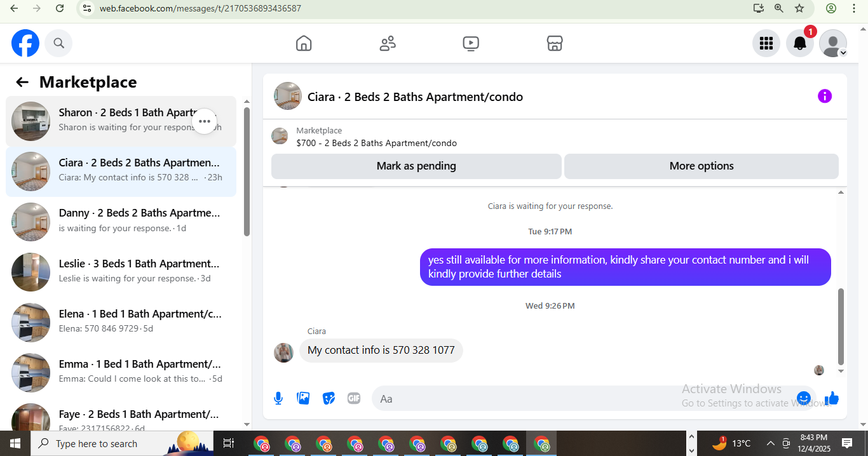Click Ciara's chat header listing photo
This screenshot has height=456, width=868.
pyautogui.click(x=288, y=96)
